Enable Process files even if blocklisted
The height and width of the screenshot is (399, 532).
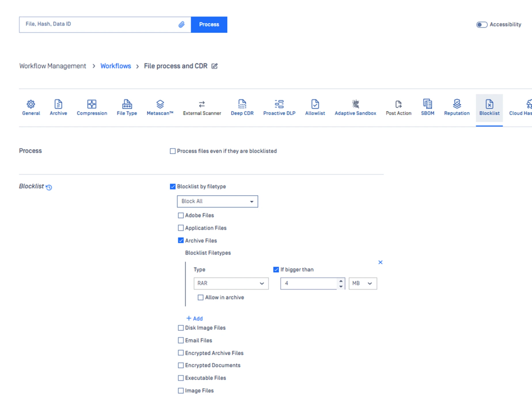[x=173, y=151]
